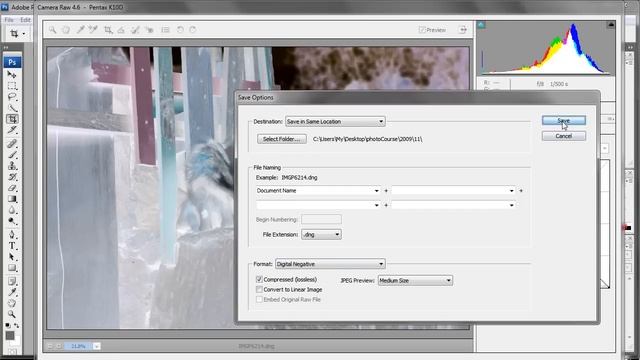Screen dimensions: 640x360
Task: Select the Red Eye Removal tool
Action: tap(149, 30)
